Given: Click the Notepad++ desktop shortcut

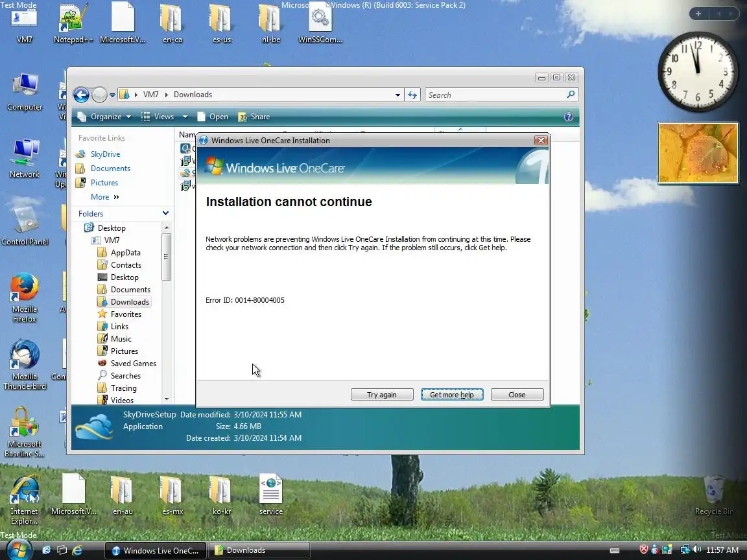Looking at the screenshot, I should tap(73, 24).
